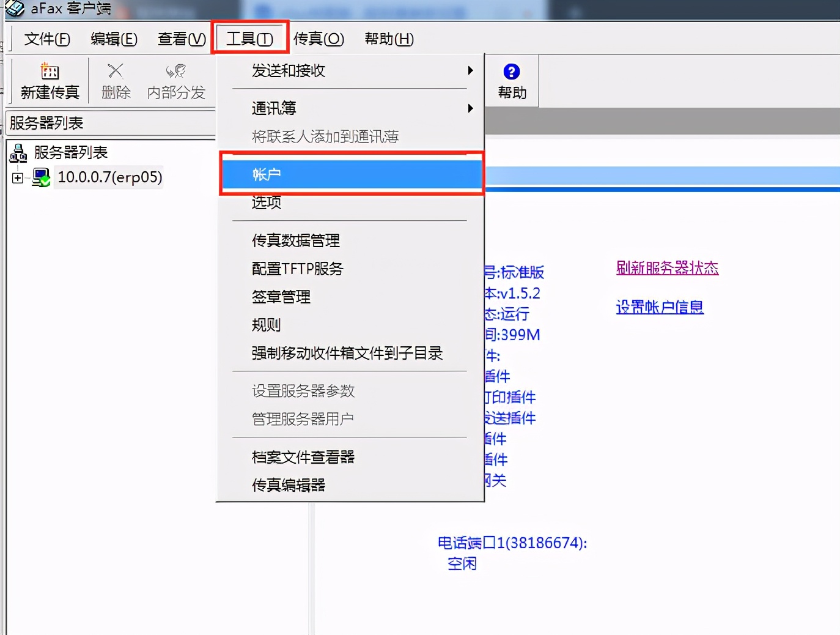Click the 服务器列表 panel header

coord(111,123)
